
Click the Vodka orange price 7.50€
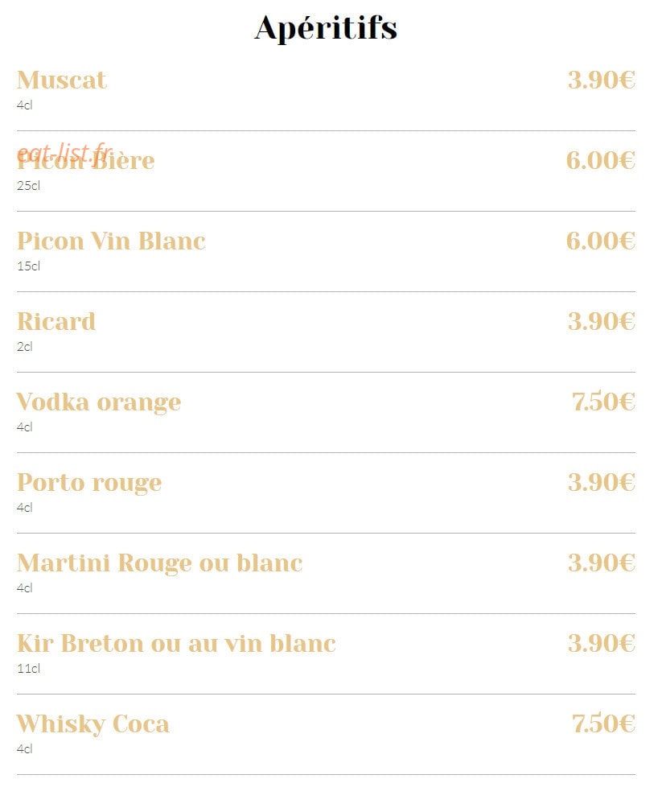(603, 402)
